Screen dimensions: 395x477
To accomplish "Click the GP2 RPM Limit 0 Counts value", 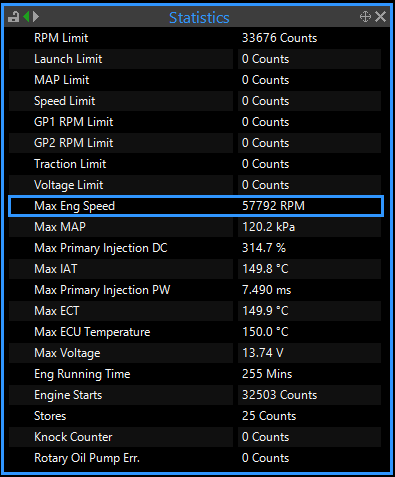I will click(x=265, y=143).
